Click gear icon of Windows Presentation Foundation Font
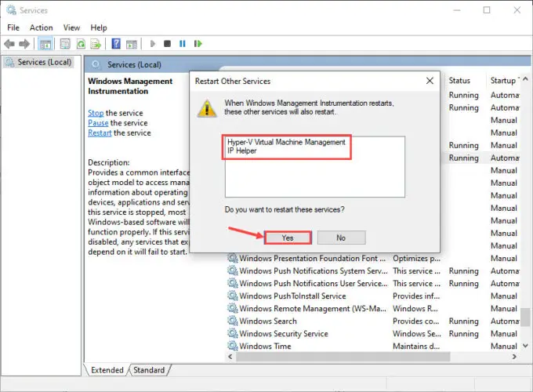Viewport: 533px width, 392px height. coord(233,259)
